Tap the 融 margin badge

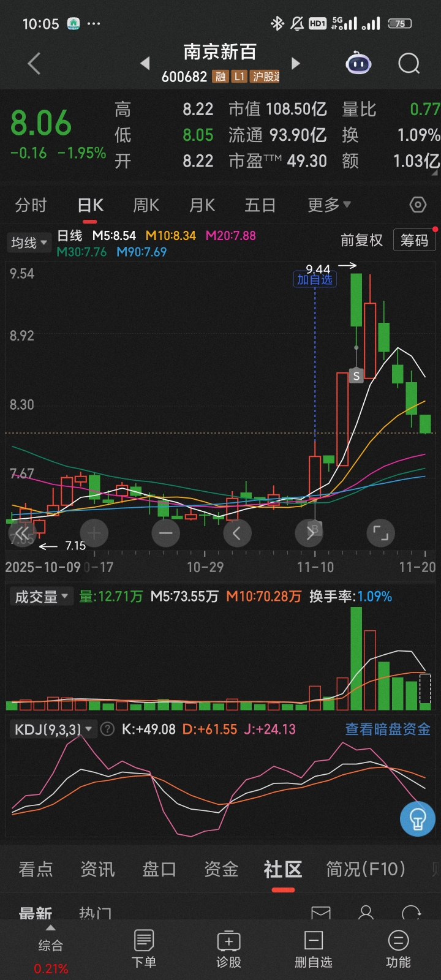click(x=221, y=77)
